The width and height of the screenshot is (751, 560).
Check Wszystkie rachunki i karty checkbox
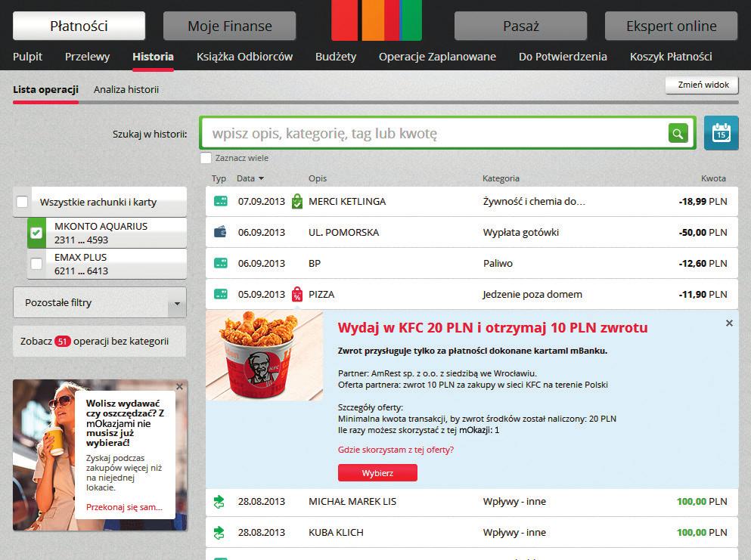coord(22,202)
